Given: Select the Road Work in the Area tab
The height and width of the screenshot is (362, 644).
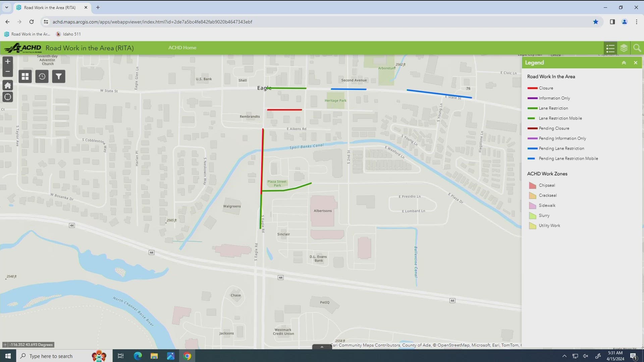Looking at the screenshot, I should click(x=50, y=7).
